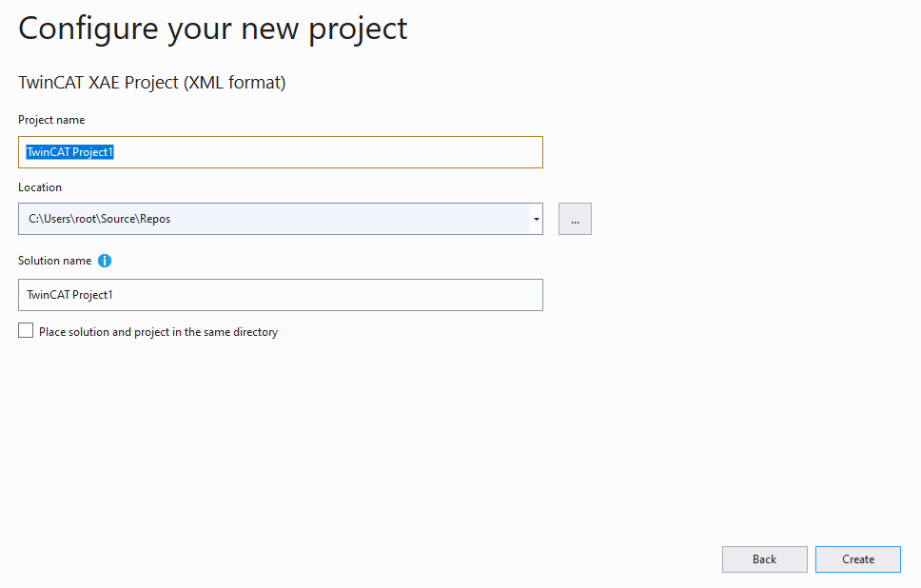The image size is (921, 588).
Task: Open the Location path dropdown arrow
Action: pyautogui.click(x=537, y=219)
